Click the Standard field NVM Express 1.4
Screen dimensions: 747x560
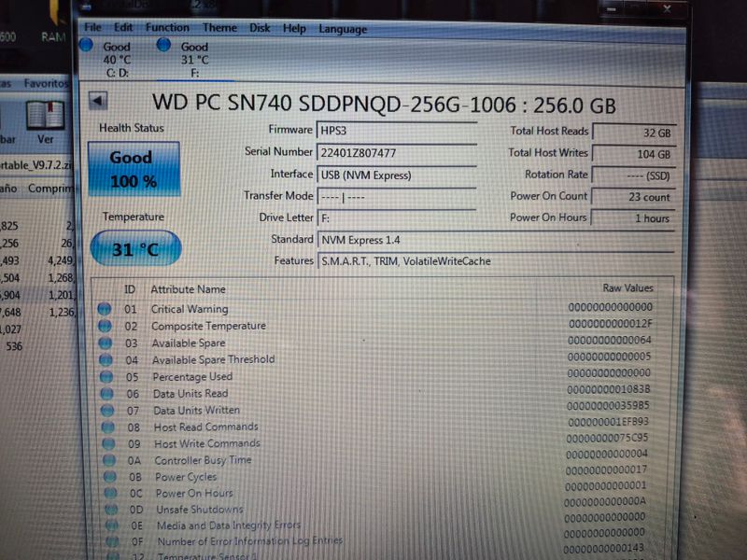[496, 240]
